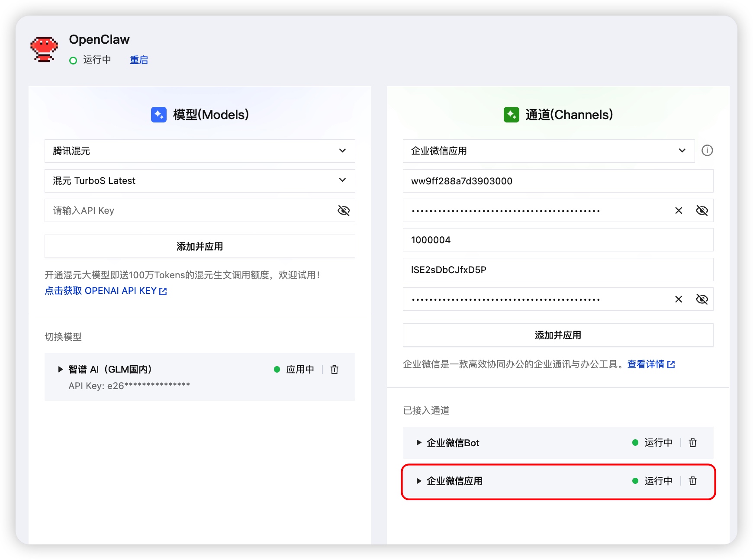Click 添加并应用 in the Channels panel
753x560 pixels.
(x=558, y=335)
